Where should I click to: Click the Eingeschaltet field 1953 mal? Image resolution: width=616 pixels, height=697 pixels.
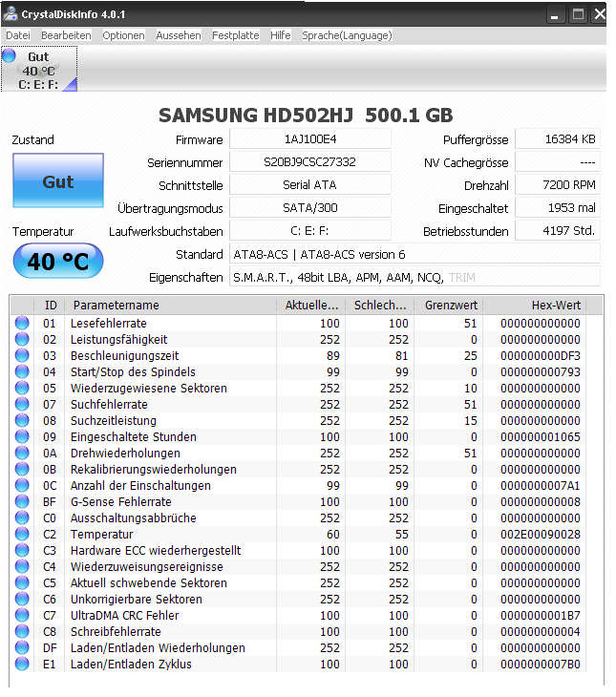(x=558, y=207)
